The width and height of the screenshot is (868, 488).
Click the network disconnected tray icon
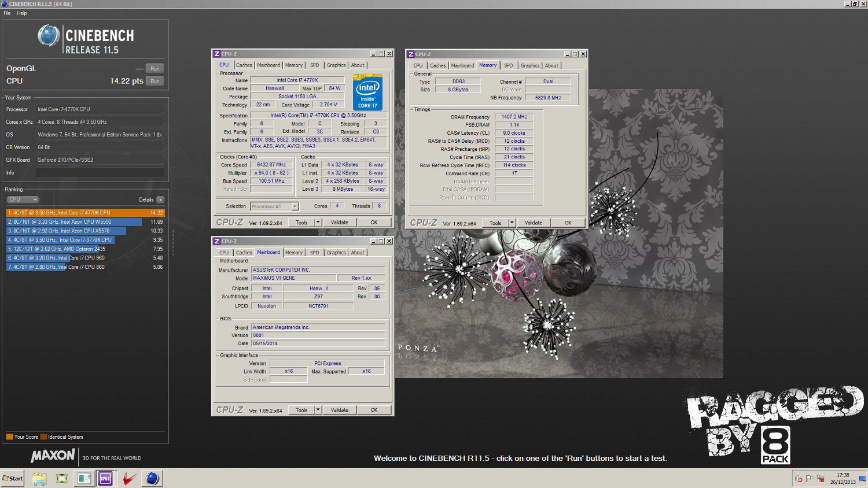[820, 479]
